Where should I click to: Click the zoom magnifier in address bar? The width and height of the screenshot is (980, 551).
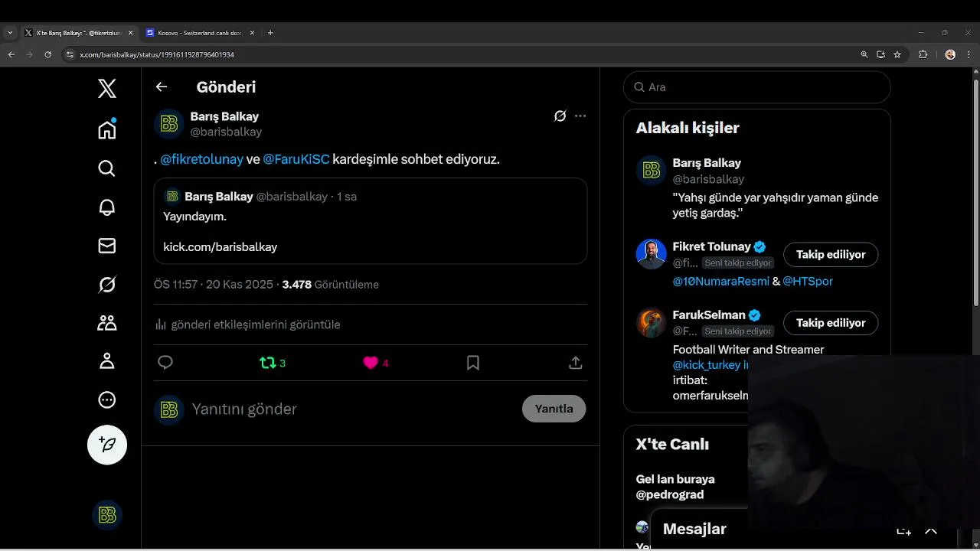[864, 54]
